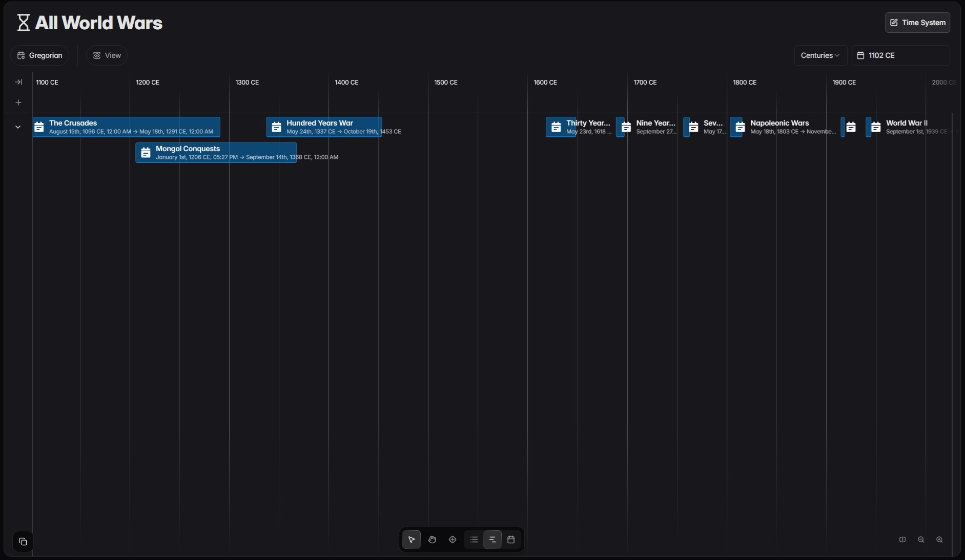The height and width of the screenshot is (560, 965).
Task: Select the Thirty Year... event
Action: 561,127
